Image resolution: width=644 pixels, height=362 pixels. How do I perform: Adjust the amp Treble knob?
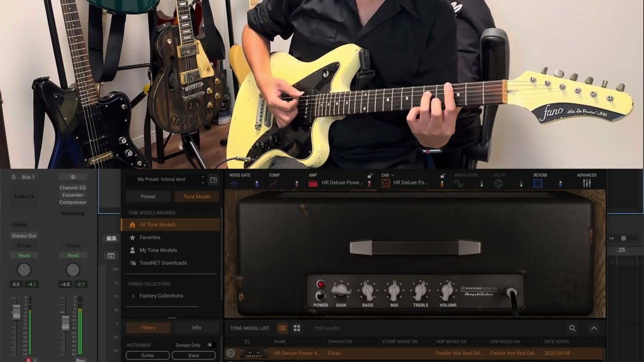[x=421, y=290]
